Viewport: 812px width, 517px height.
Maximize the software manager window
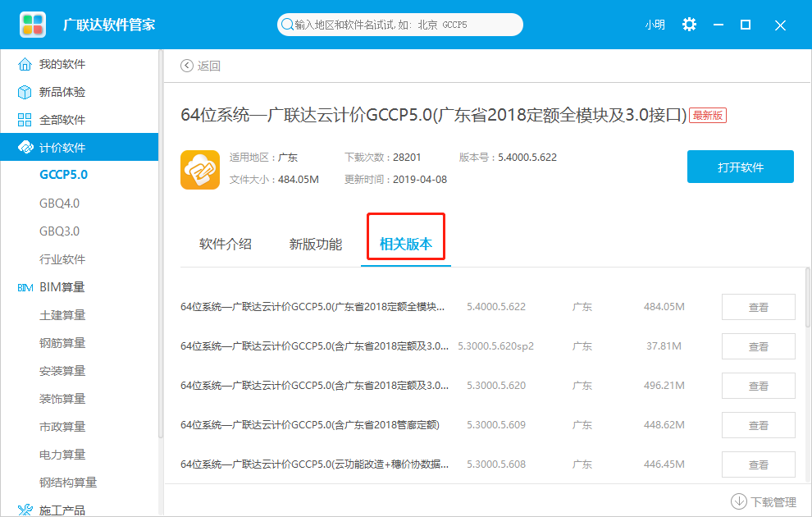pyautogui.click(x=746, y=25)
